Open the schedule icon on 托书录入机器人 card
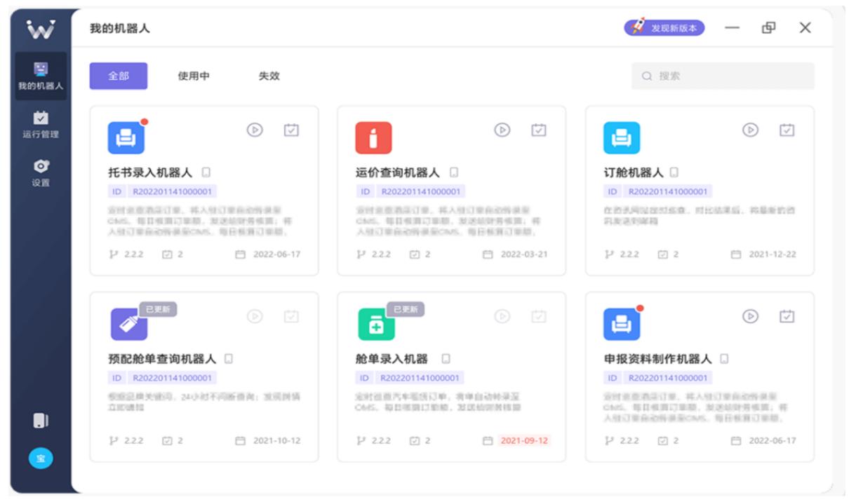 pos(291,130)
